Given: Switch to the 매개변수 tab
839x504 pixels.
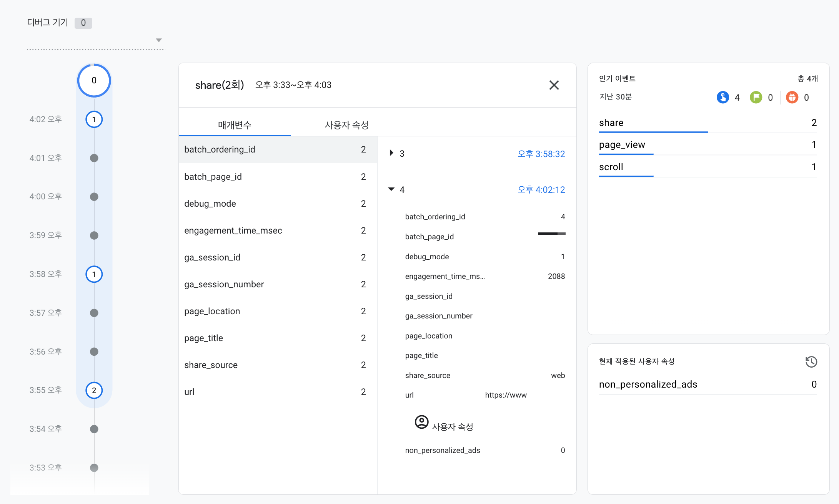Looking at the screenshot, I should pyautogui.click(x=235, y=125).
